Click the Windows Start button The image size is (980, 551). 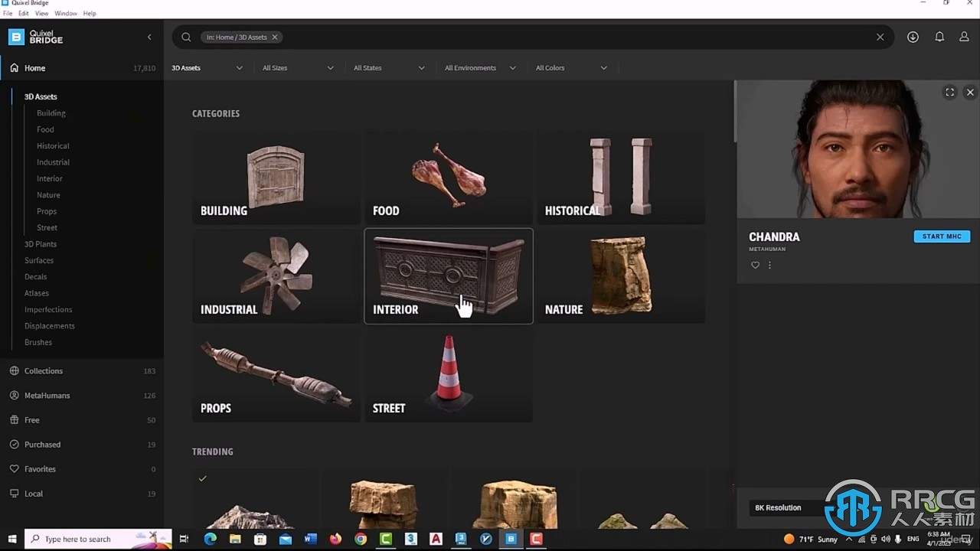pos(11,539)
